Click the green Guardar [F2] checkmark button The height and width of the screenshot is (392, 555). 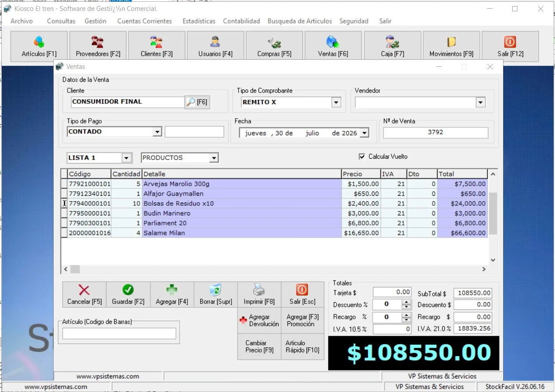click(128, 295)
